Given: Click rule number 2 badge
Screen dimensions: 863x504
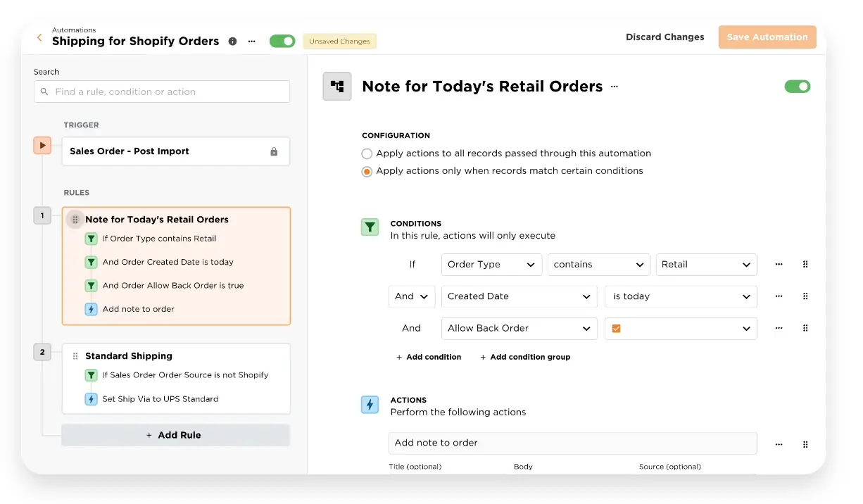Looking at the screenshot, I should point(42,352).
